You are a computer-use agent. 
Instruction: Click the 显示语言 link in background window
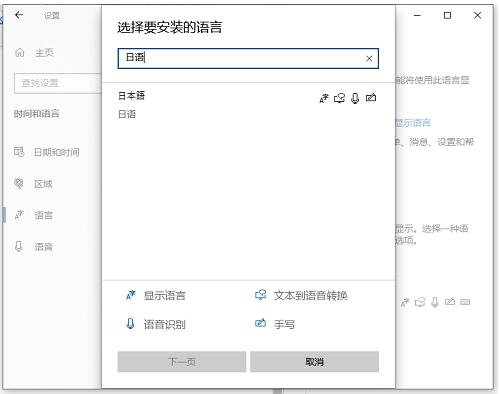pos(413,123)
